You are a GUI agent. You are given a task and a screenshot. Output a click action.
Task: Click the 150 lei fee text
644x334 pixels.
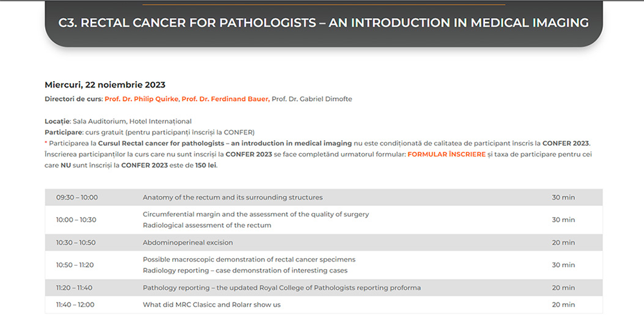point(206,165)
